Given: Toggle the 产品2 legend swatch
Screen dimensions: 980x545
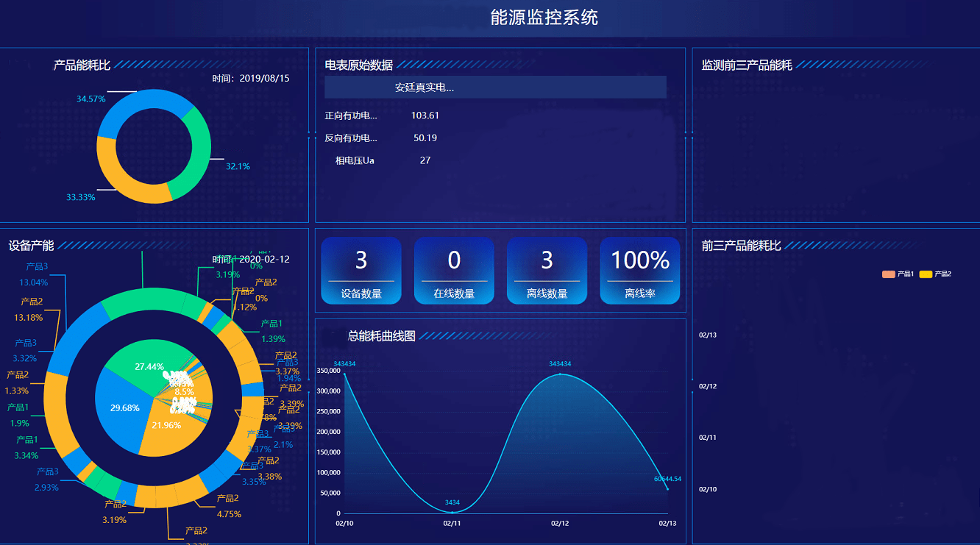Looking at the screenshot, I should [926, 274].
